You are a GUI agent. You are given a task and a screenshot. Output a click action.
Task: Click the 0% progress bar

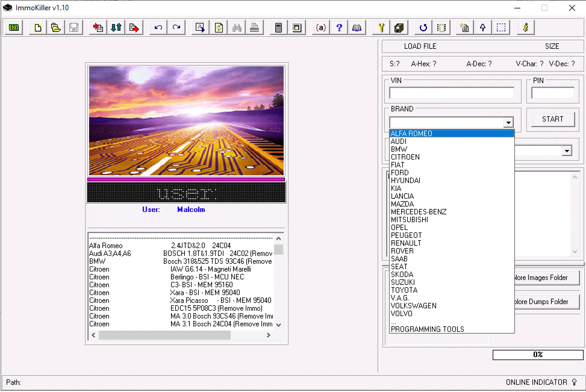[x=538, y=355]
